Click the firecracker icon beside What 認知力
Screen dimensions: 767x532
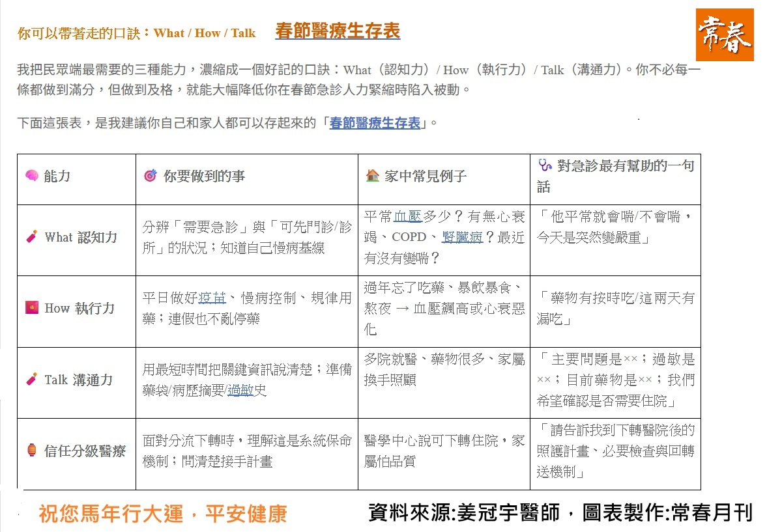32,237
